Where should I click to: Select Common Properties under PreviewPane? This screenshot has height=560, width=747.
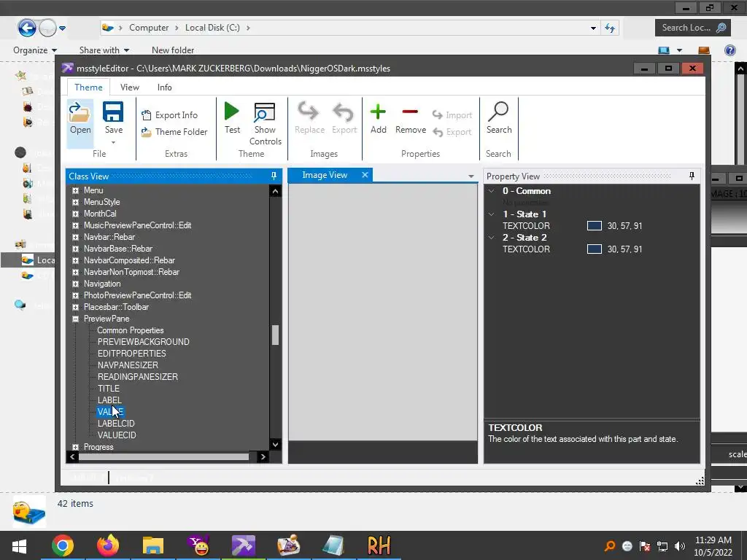coord(131,330)
